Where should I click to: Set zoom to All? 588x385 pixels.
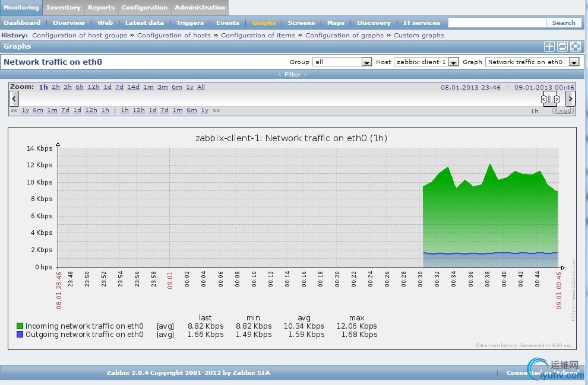[201, 87]
